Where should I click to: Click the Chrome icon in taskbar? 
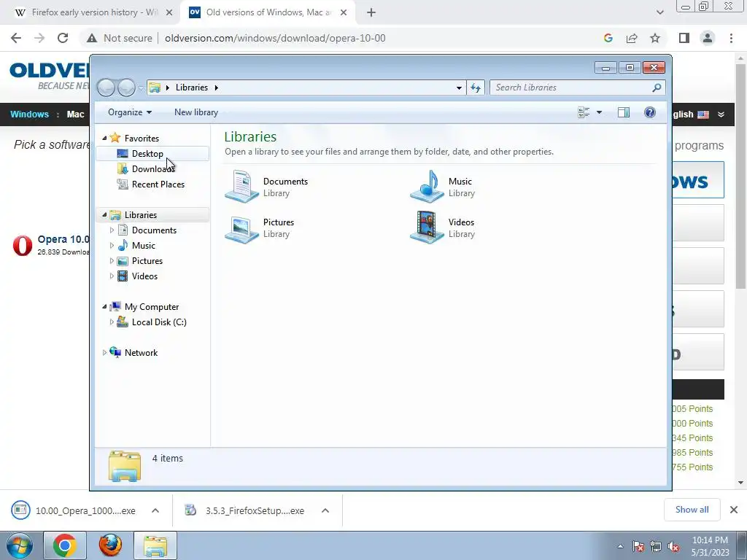pyautogui.click(x=65, y=545)
